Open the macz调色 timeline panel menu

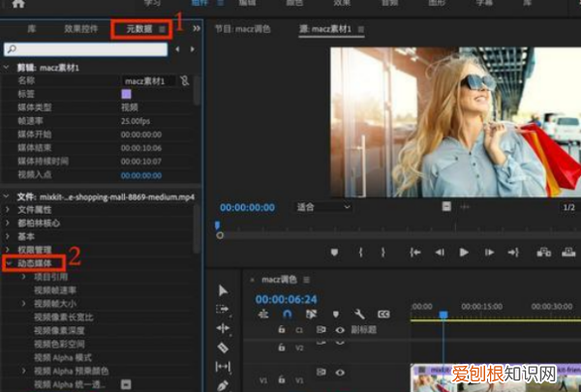tap(306, 280)
